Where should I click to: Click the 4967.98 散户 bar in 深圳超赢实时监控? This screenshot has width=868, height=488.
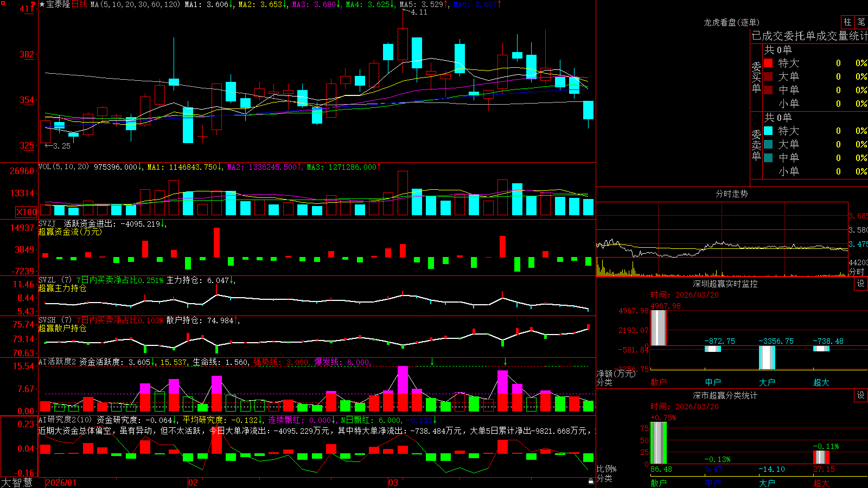(659, 328)
